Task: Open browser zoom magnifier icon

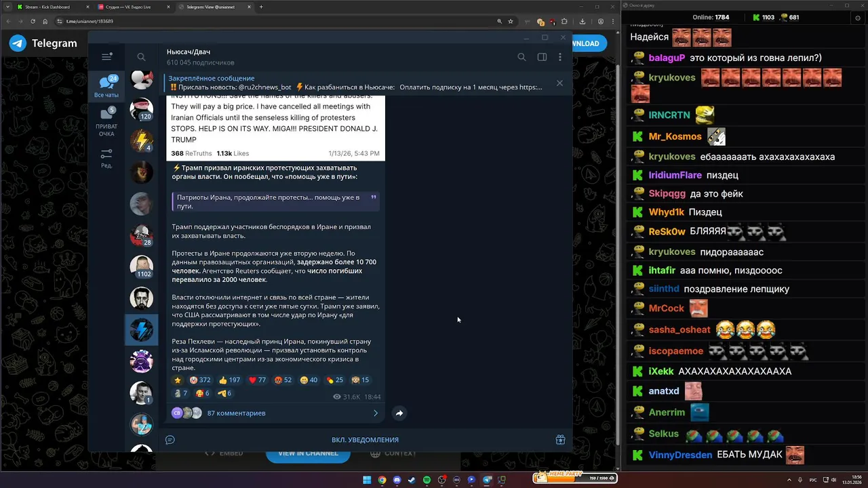Action: [500, 21]
